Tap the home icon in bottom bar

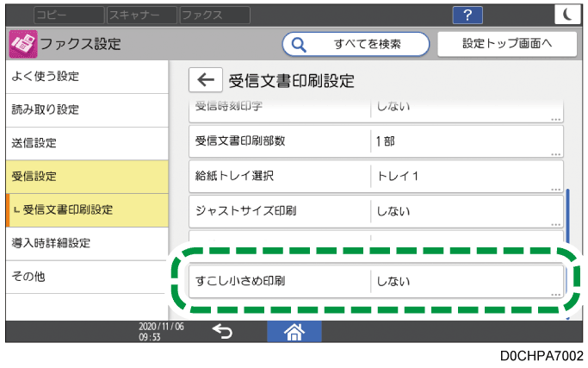coord(294,332)
